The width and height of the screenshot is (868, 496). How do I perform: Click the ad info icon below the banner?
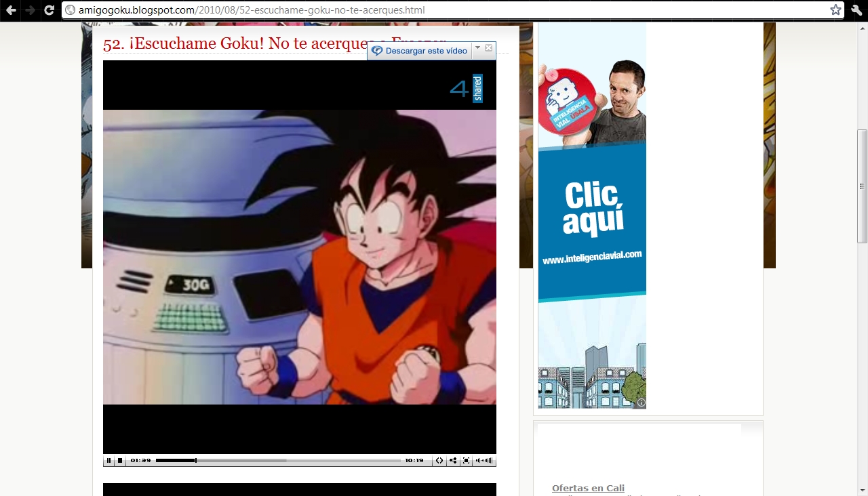[x=641, y=403]
